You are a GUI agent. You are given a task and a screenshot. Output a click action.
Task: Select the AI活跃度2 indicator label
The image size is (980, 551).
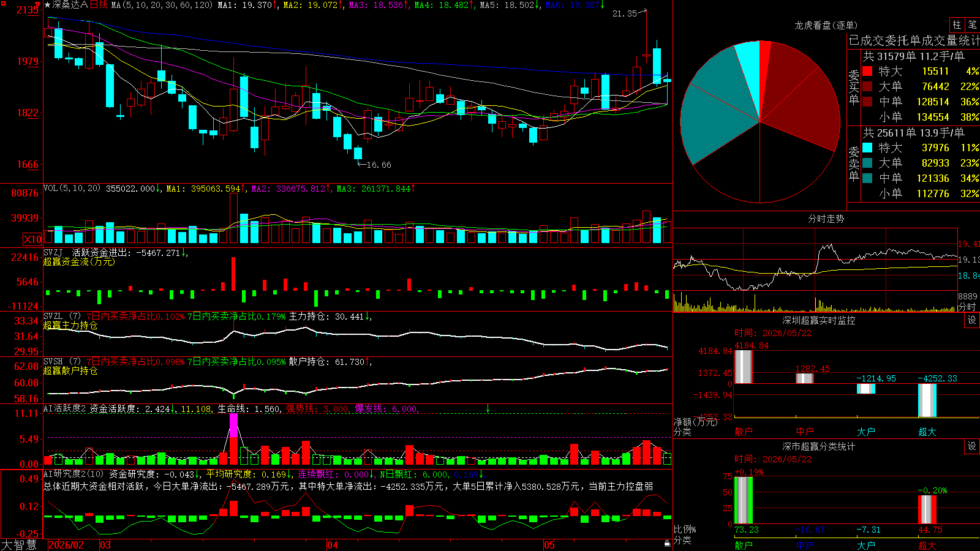pos(65,408)
